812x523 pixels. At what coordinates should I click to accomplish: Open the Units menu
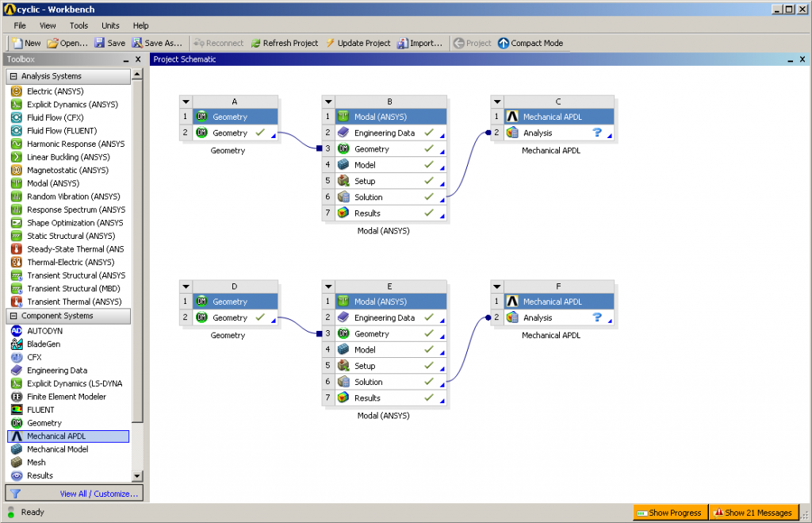pyautogui.click(x=110, y=25)
